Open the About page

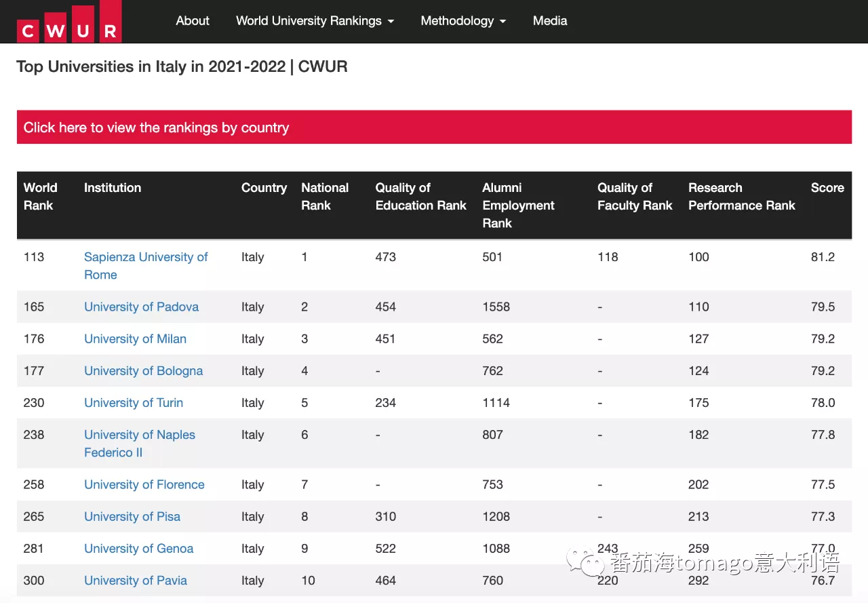193,21
